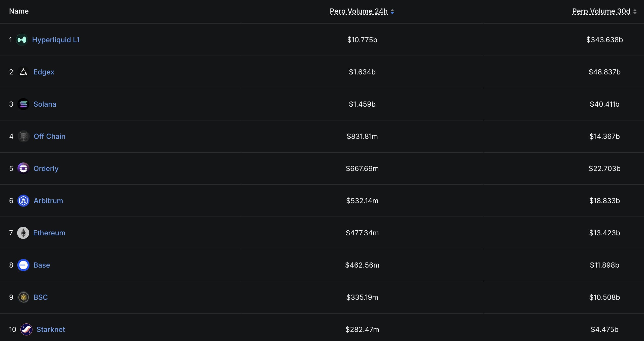Open the Hyperliquid L1 chain link

pyautogui.click(x=56, y=40)
